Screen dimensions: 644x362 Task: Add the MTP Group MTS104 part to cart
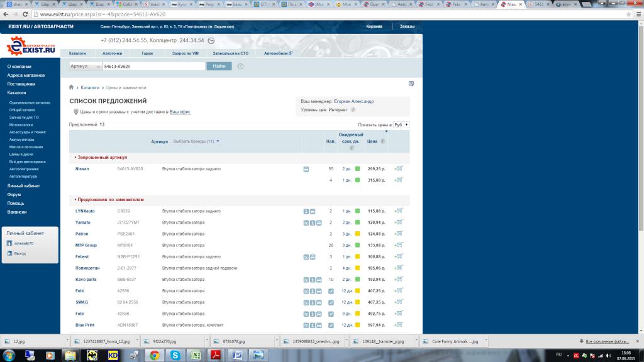398,245
